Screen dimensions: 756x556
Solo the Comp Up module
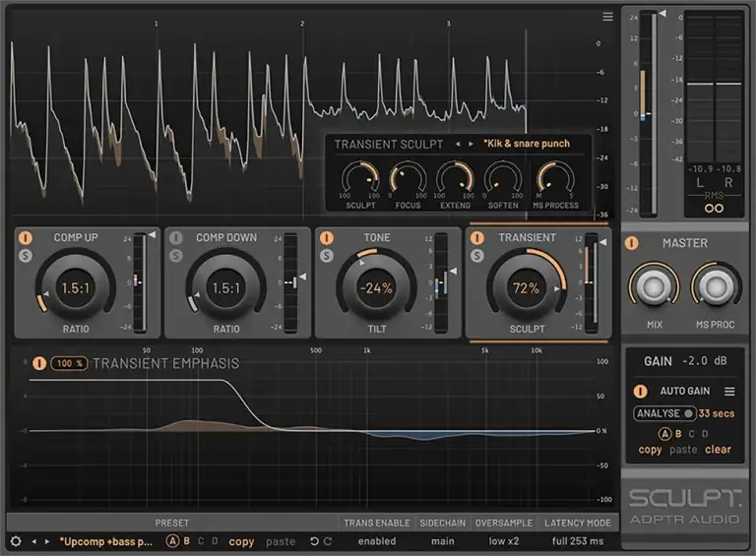[26, 255]
